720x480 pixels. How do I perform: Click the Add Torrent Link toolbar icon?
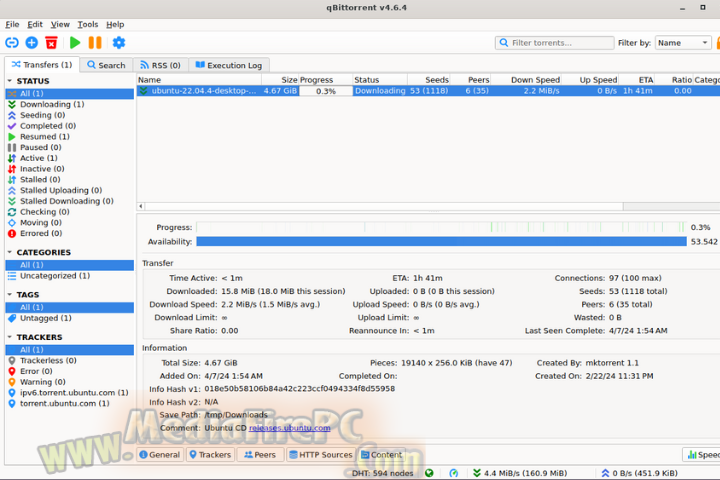click(x=12, y=43)
